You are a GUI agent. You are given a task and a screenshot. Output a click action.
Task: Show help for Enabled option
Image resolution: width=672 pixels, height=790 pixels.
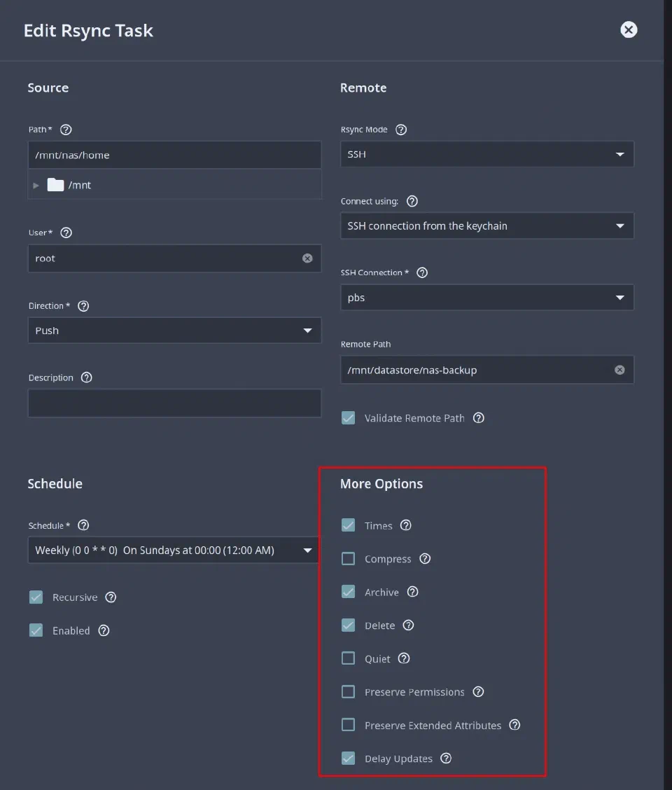point(104,630)
